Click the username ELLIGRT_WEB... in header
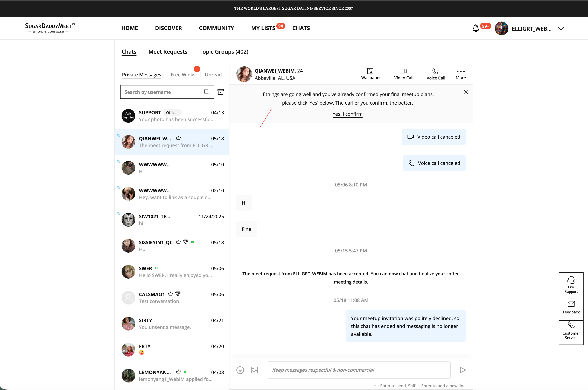The width and height of the screenshot is (588, 390). [531, 29]
